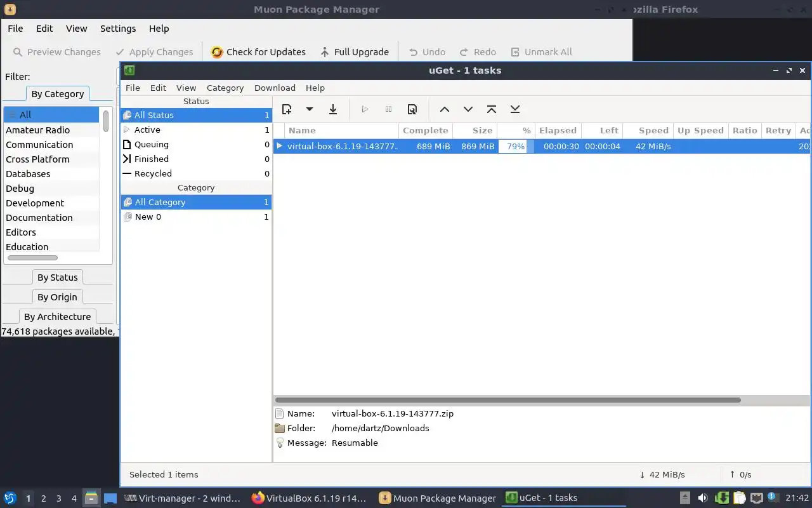Click /home/dartz/Downloads folder text

pos(380,428)
